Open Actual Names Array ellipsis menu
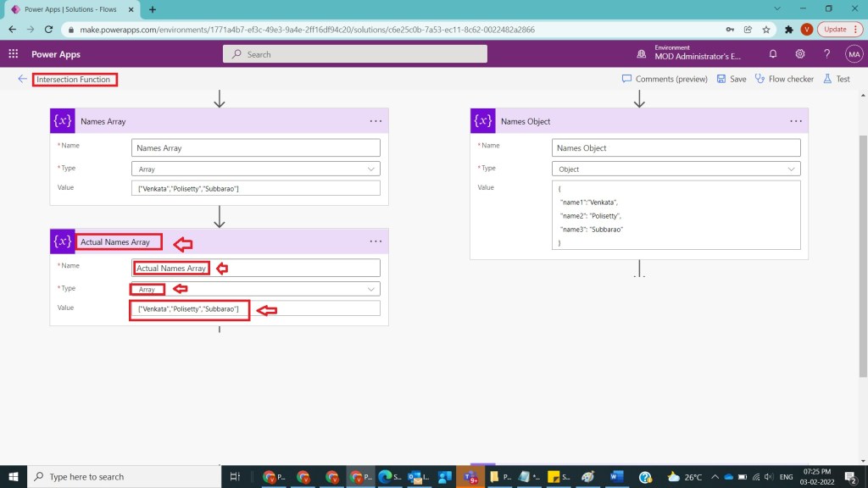The width and height of the screenshot is (868, 488). 376,241
